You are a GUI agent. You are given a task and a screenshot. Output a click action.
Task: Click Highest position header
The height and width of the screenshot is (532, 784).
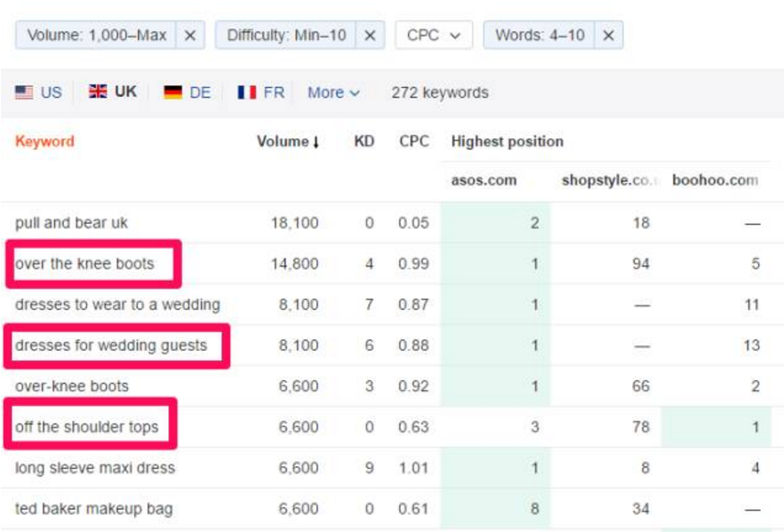tap(507, 141)
